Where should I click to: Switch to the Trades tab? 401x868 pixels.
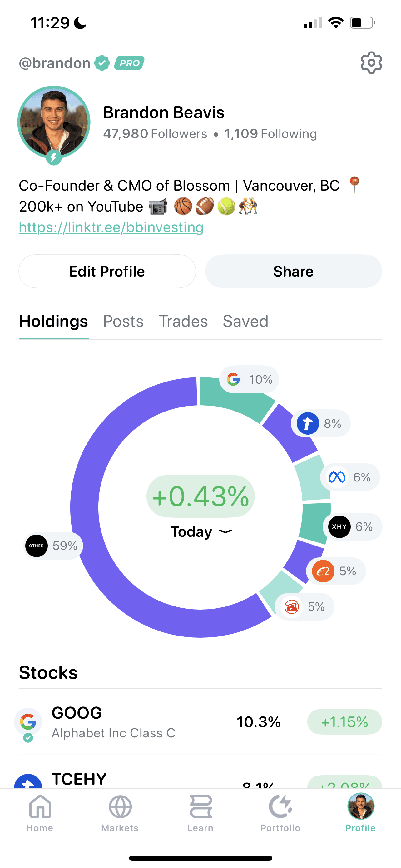point(183,321)
